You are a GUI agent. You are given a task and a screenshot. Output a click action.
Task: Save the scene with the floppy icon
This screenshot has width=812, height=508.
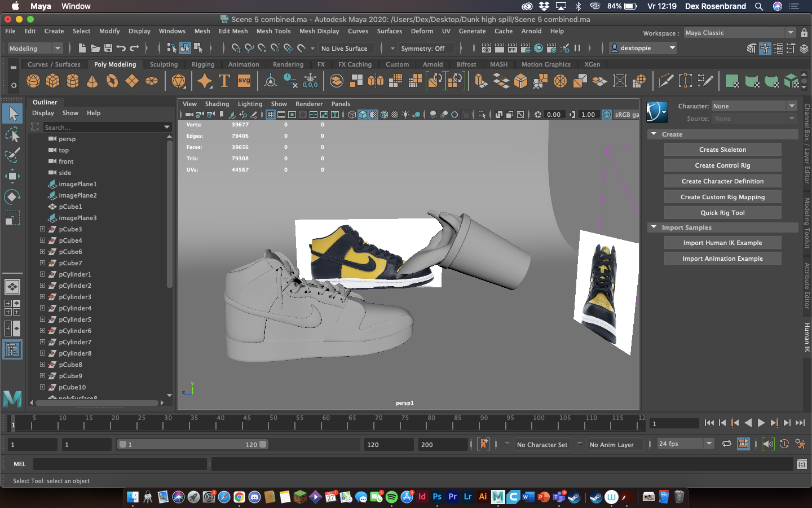click(x=108, y=49)
